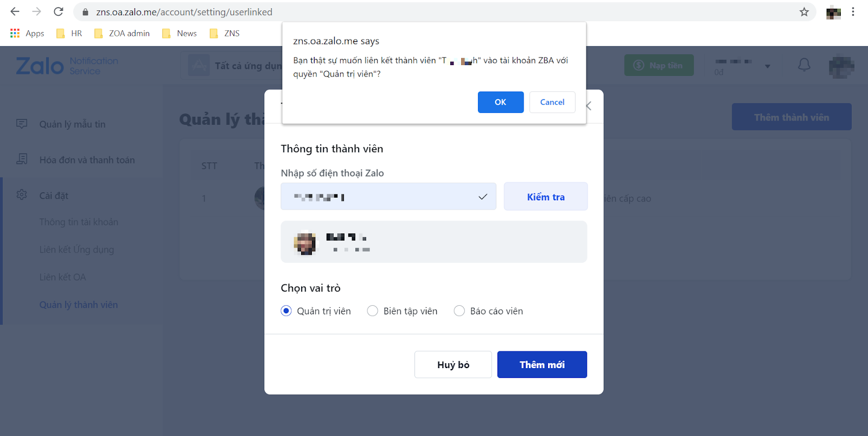
Task: Open Liên kết OA submenu
Action: pos(62,277)
